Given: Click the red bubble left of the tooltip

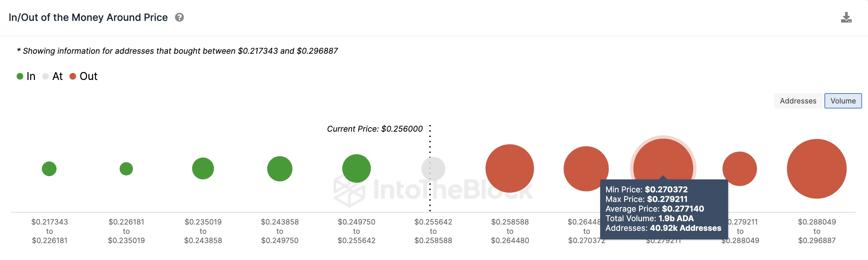Looking at the screenshot, I should click(x=586, y=169).
